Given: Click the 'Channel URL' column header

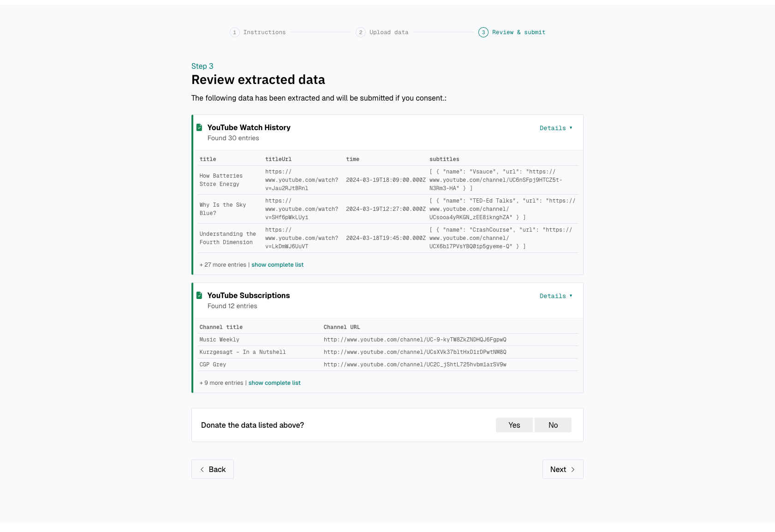Looking at the screenshot, I should (x=342, y=327).
